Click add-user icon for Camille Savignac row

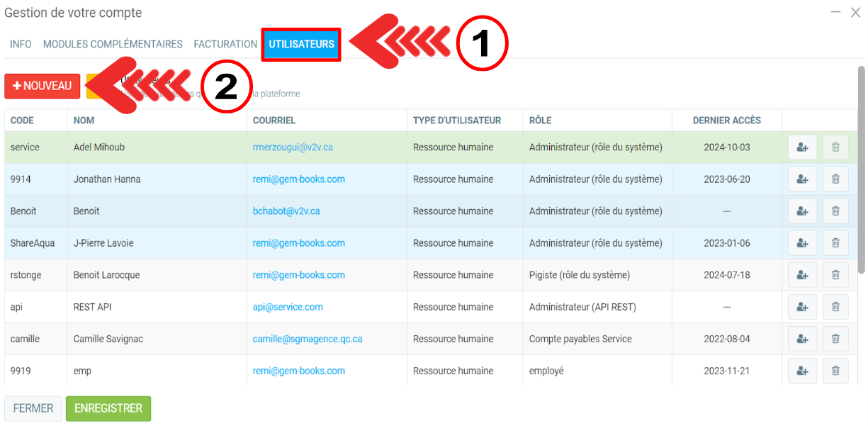802,339
